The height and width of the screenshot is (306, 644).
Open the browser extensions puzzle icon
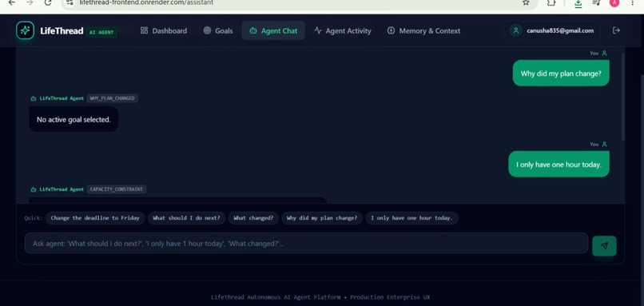click(x=551, y=3)
